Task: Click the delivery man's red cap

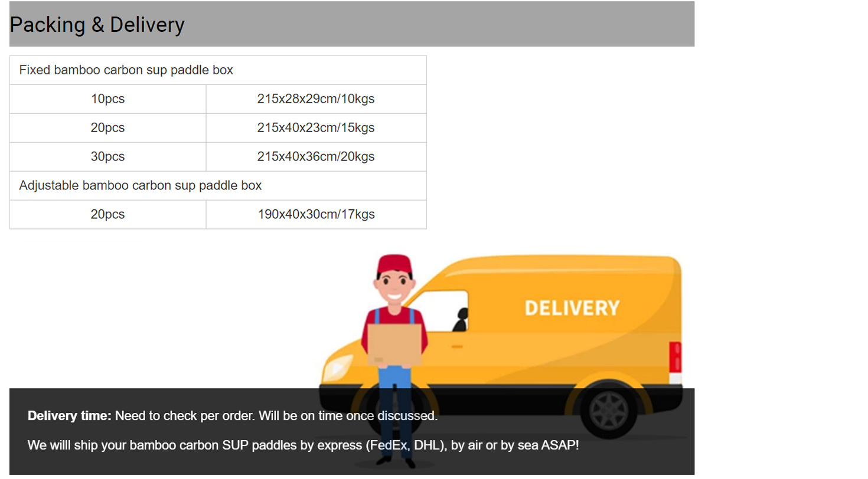Action: (394, 264)
